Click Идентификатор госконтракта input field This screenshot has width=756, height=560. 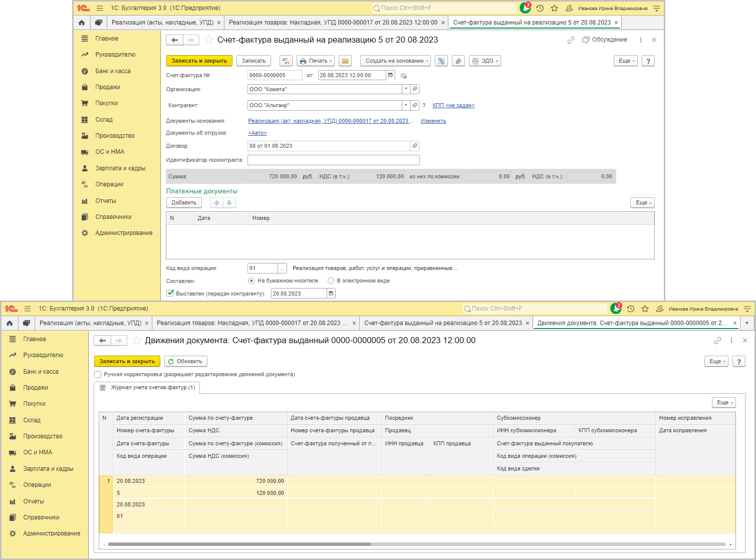tap(334, 160)
